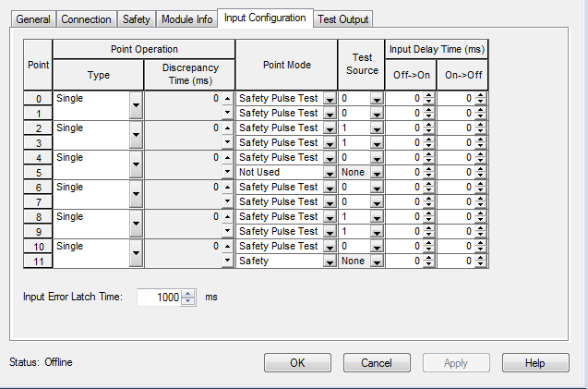Increase Input Error Latch Time value
The width and height of the screenshot is (588, 389).
pyautogui.click(x=189, y=293)
